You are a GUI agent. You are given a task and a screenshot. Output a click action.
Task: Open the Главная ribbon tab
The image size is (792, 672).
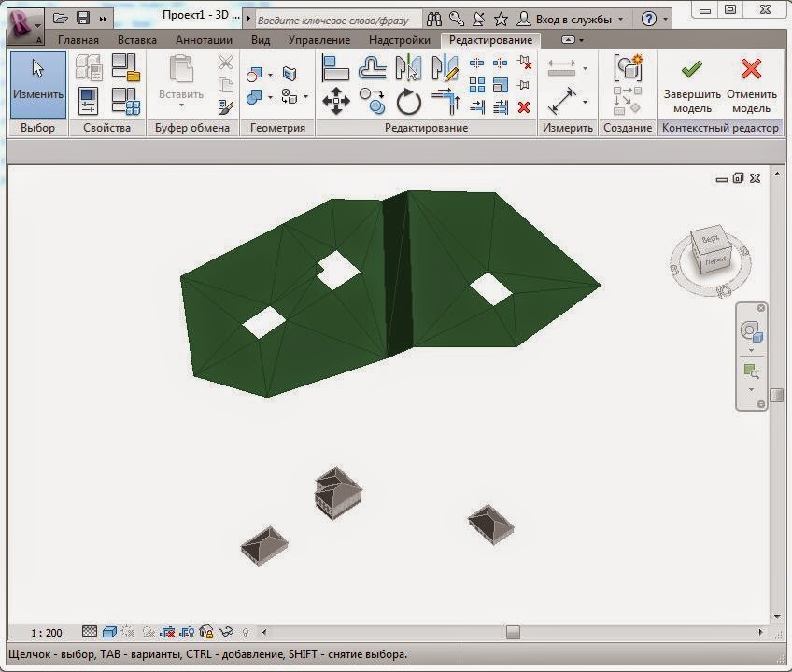[x=78, y=40]
